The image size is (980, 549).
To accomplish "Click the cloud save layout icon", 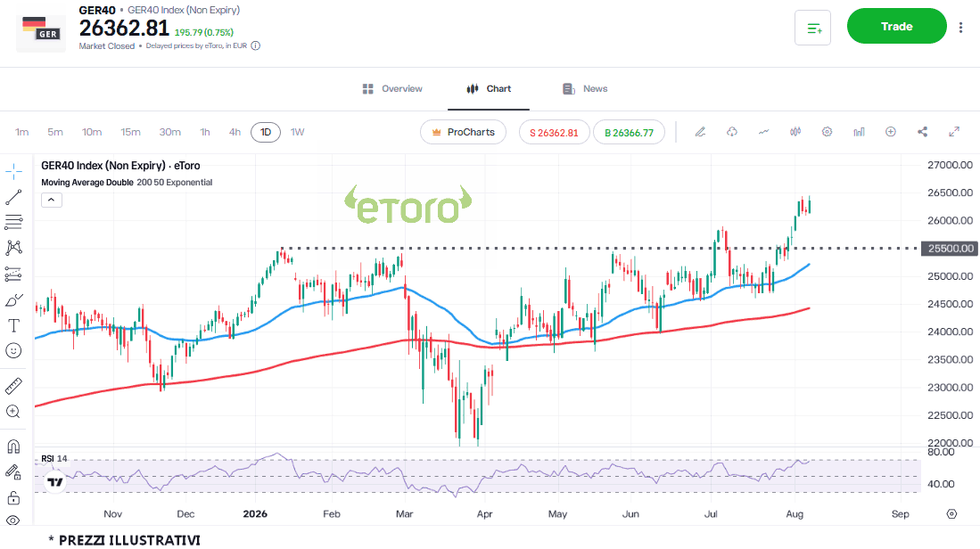I will (x=732, y=132).
